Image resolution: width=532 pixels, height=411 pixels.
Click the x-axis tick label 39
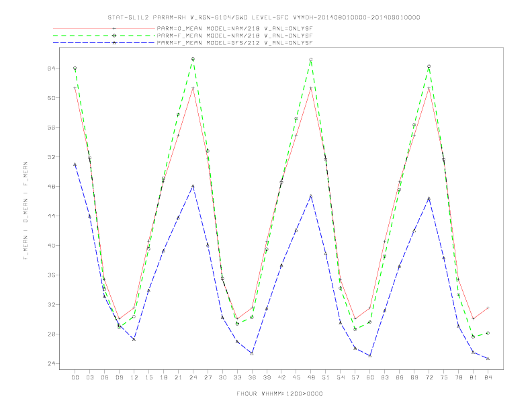pyautogui.click(x=267, y=377)
